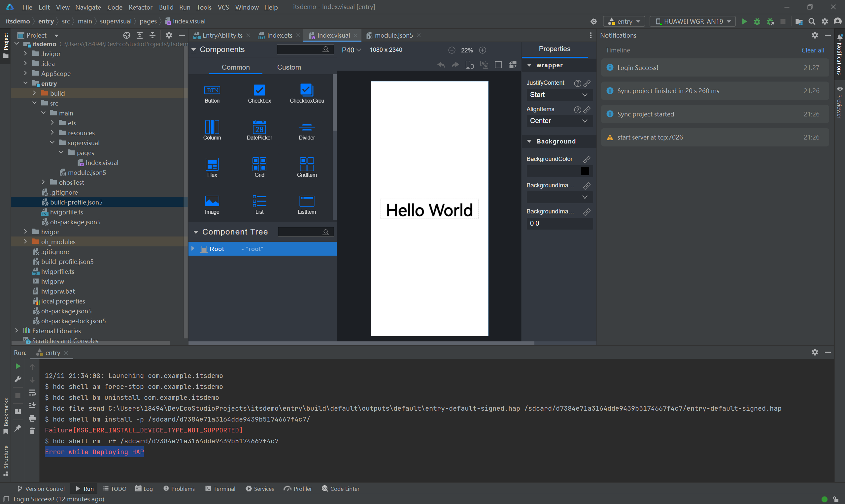Screen dimensions: 845x504
Task: Switch to the Custom components tab
Action: click(289, 67)
